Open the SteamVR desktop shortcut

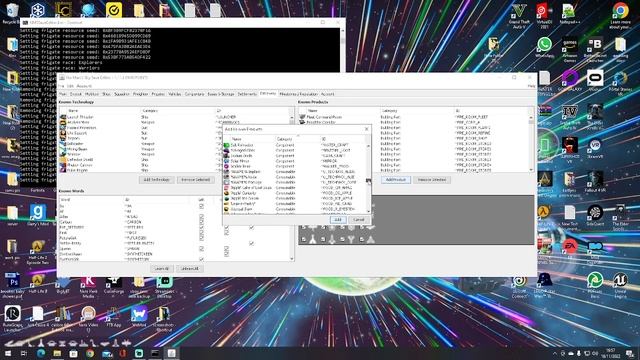pos(595,145)
